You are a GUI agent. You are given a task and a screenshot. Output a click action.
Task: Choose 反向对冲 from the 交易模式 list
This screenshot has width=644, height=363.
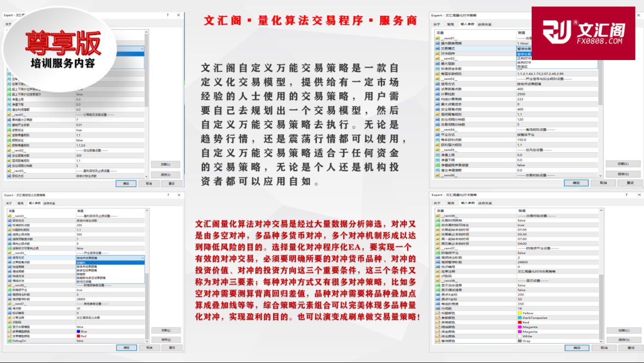(557, 62)
